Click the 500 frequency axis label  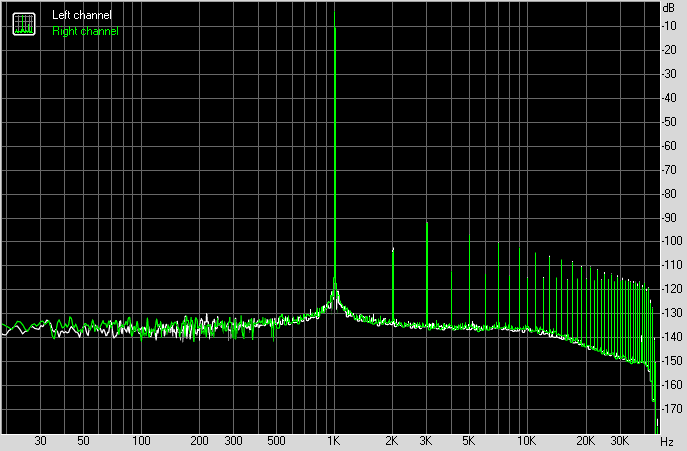(x=276, y=440)
